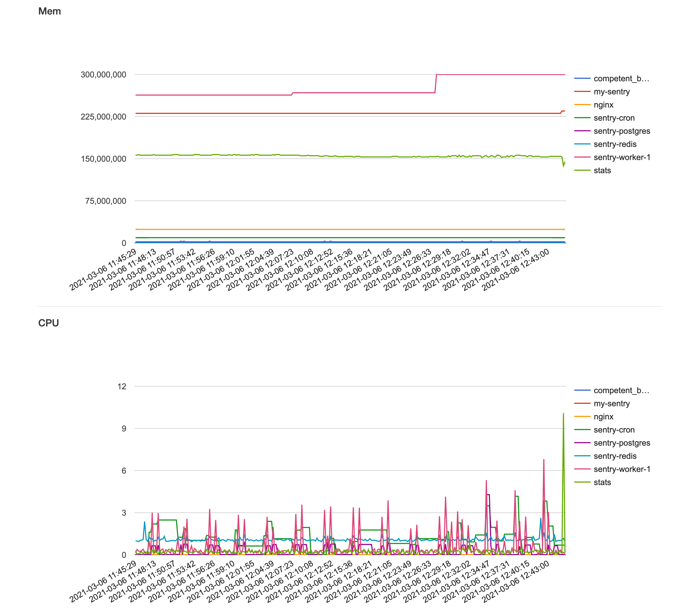Screen dimensions: 700x612
Task: Click the 2021-03-06 11:45:29 x-axis label in CPU chart
Action: (x=103, y=582)
